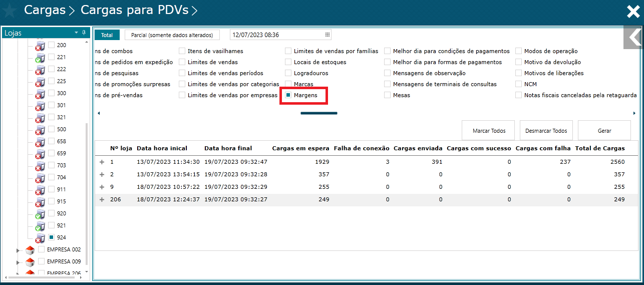Enable Motivo da devolução checkbox
The image size is (644, 285).
pos(519,62)
